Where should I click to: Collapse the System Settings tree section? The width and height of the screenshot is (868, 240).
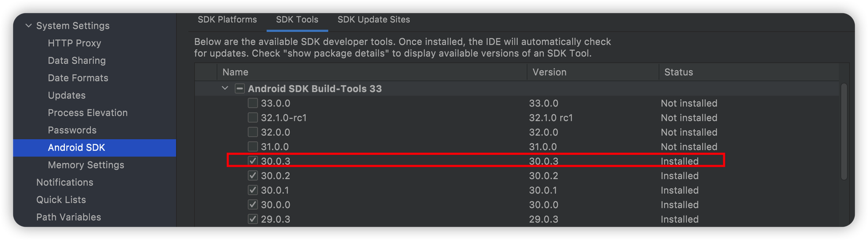(28, 26)
